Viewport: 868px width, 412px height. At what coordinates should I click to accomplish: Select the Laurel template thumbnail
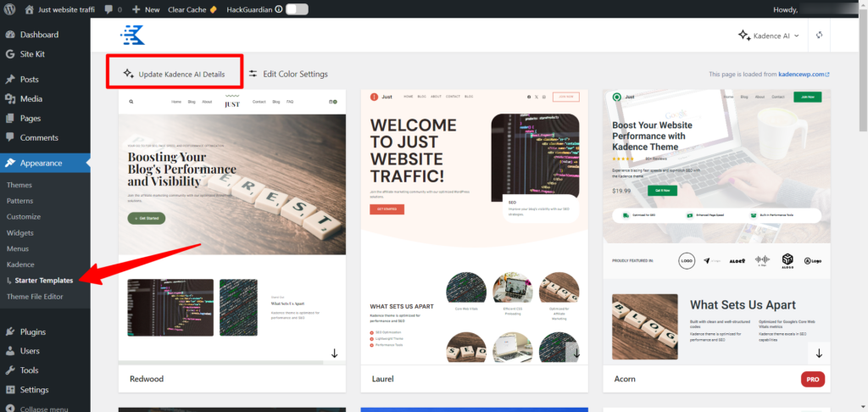pyautogui.click(x=475, y=227)
